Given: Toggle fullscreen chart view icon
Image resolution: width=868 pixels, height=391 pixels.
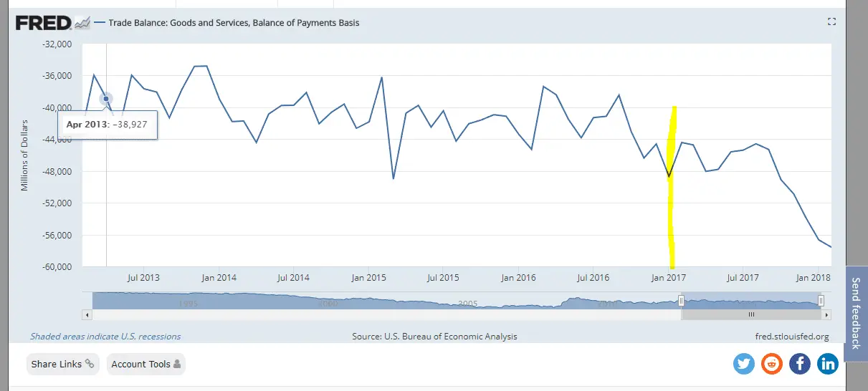Looking at the screenshot, I should pos(831,22).
